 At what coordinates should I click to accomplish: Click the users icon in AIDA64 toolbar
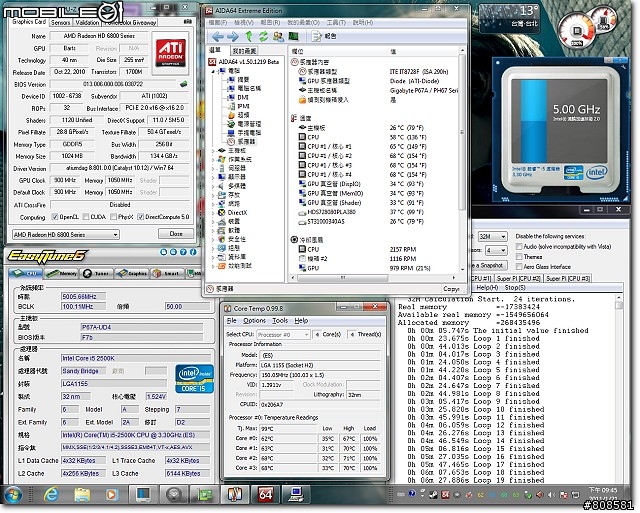point(278,36)
